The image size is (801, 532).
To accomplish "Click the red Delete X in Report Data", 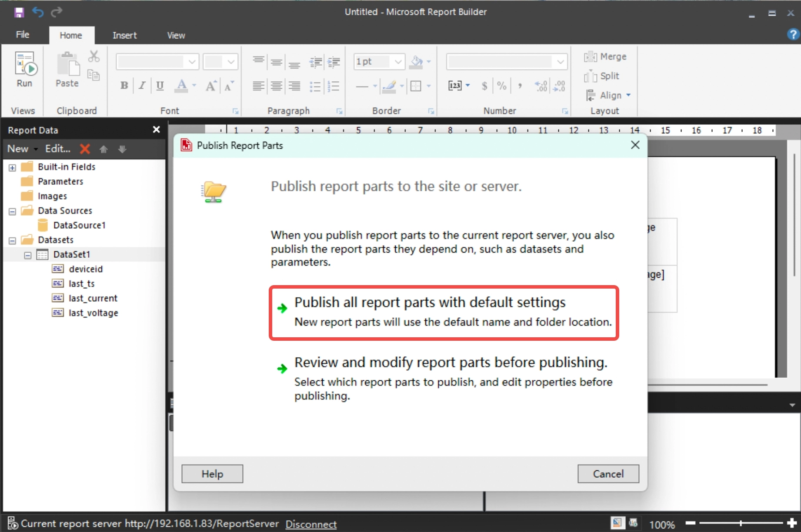I will (x=85, y=149).
